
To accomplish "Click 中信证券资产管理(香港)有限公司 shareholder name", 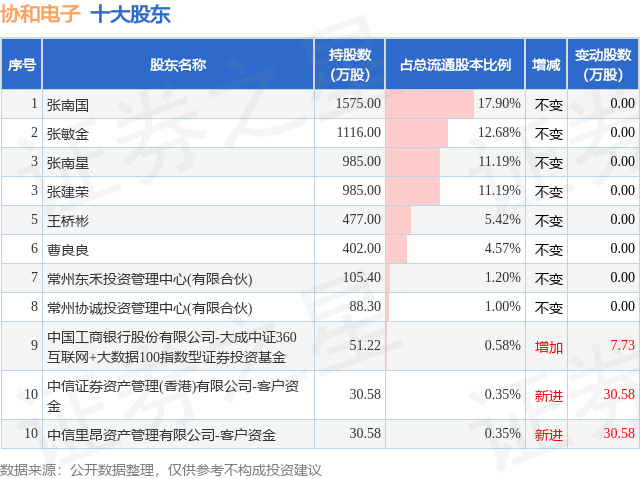I will click(x=173, y=396).
